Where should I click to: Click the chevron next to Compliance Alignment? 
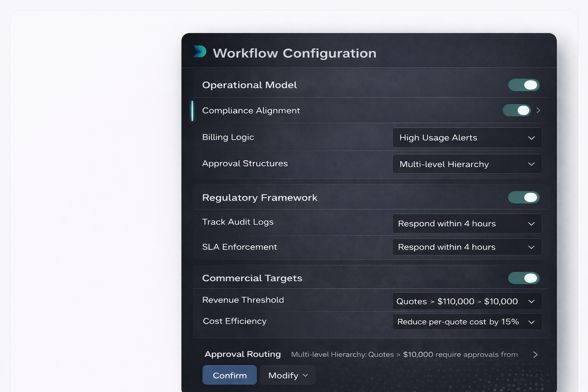click(x=538, y=110)
